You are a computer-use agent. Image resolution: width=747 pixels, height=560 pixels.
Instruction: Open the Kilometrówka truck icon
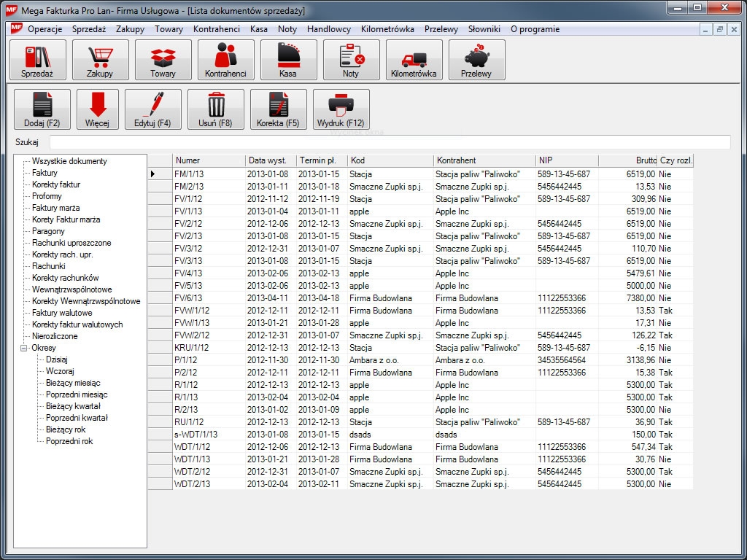(x=414, y=60)
